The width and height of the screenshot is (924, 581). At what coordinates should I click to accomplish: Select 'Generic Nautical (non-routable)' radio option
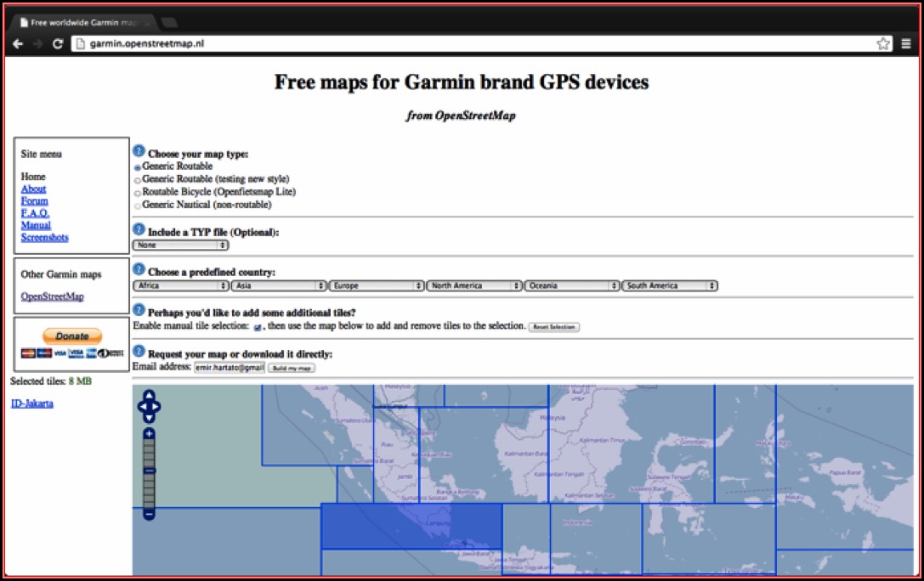[138, 206]
